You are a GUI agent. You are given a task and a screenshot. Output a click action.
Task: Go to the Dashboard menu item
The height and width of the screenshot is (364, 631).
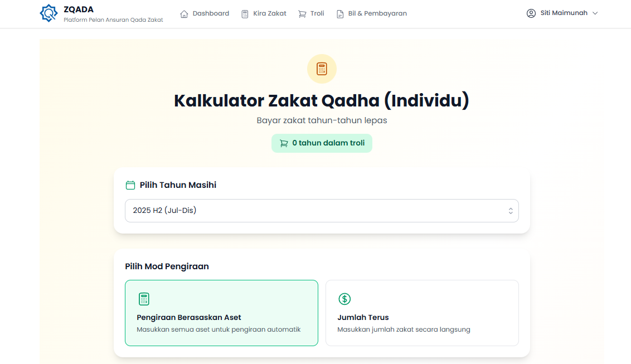point(211,13)
